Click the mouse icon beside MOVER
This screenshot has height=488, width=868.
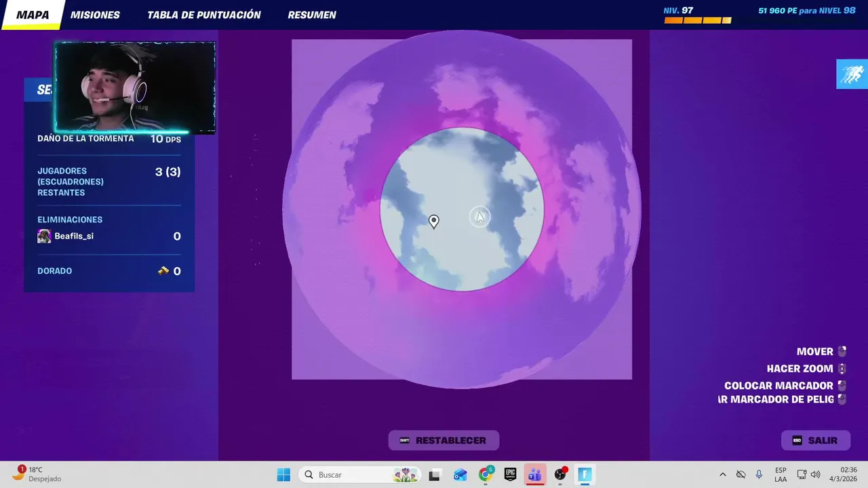842,351
